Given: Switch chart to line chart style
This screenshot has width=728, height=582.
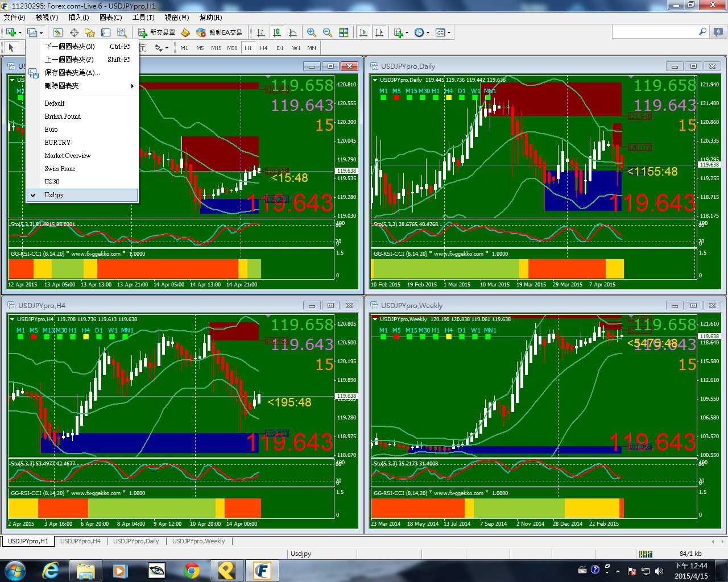Looking at the screenshot, I should click(292, 32).
